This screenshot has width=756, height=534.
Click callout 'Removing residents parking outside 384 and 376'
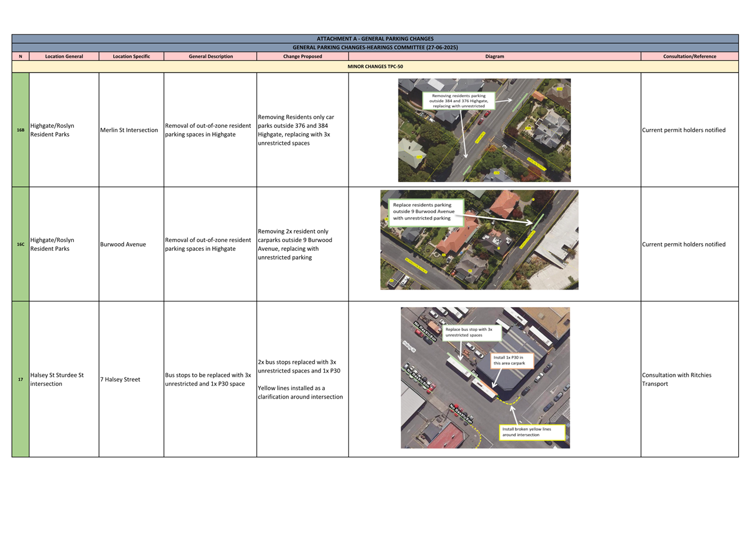point(459,101)
